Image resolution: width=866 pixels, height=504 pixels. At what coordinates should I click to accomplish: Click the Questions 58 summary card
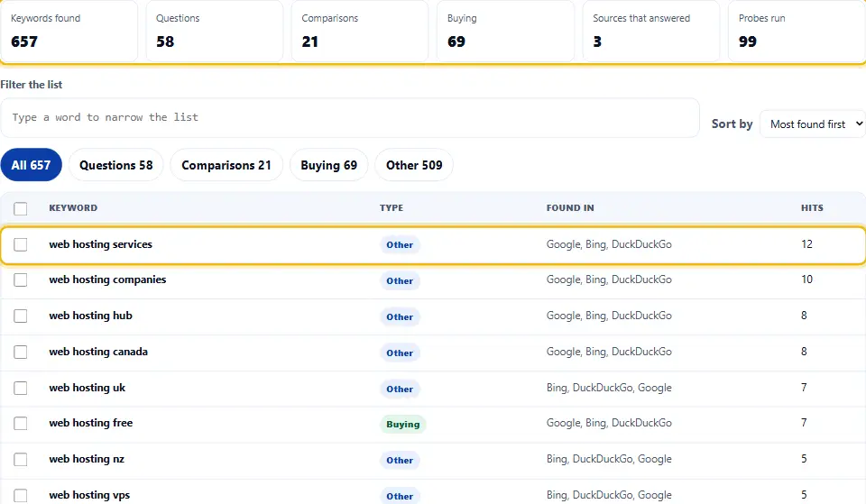pos(215,31)
